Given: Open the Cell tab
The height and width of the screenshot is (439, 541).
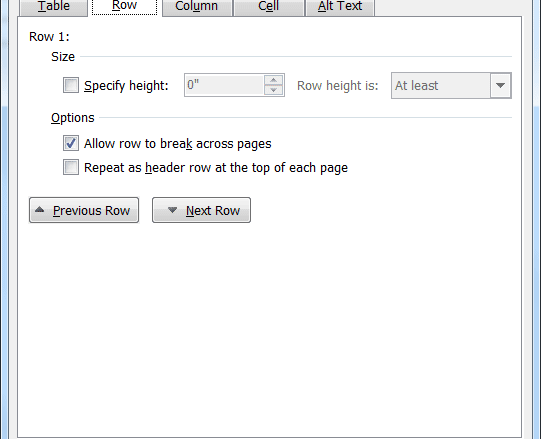Looking at the screenshot, I should (x=268, y=6).
